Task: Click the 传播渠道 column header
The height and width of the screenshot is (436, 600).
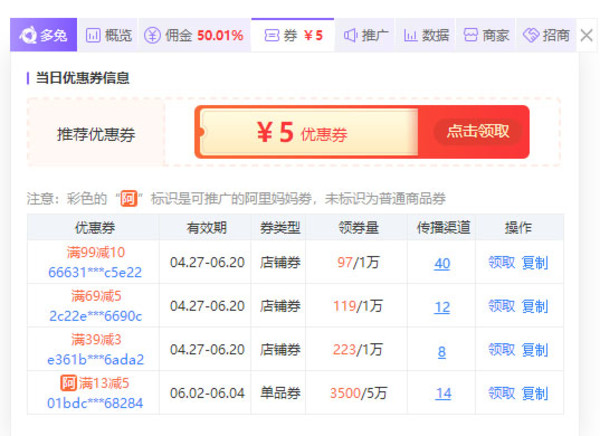Action: [443, 228]
